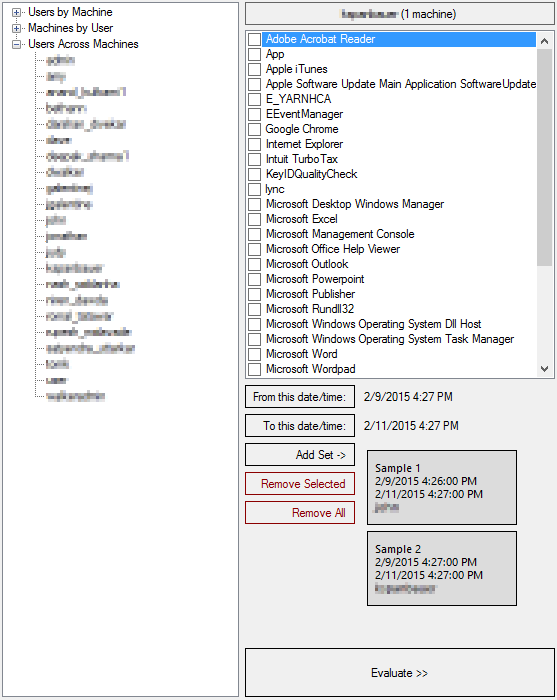The width and height of the screenshot is (557, 700).
Task: Check the Microsoft Word checkbox
Action: click(x=254, y=354)
